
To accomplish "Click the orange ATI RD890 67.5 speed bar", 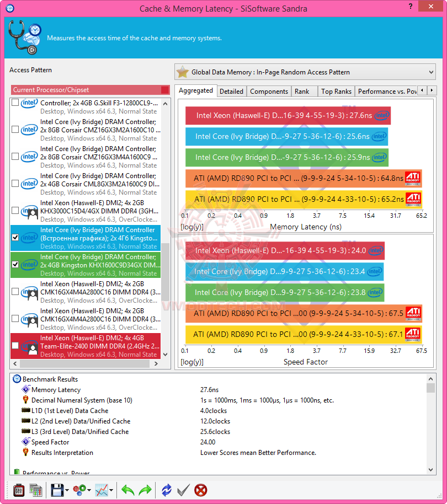I will pyautogui.click(x=304, y=313).
